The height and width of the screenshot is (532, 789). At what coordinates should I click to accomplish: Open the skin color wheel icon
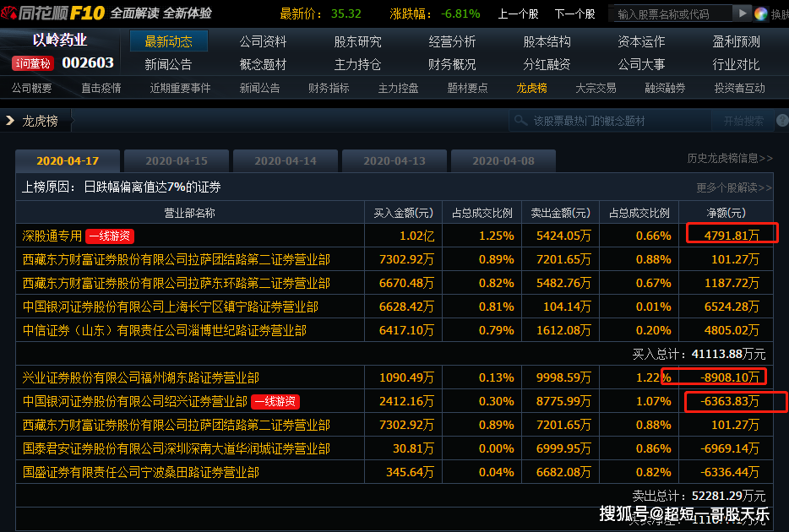coord(761,14)
